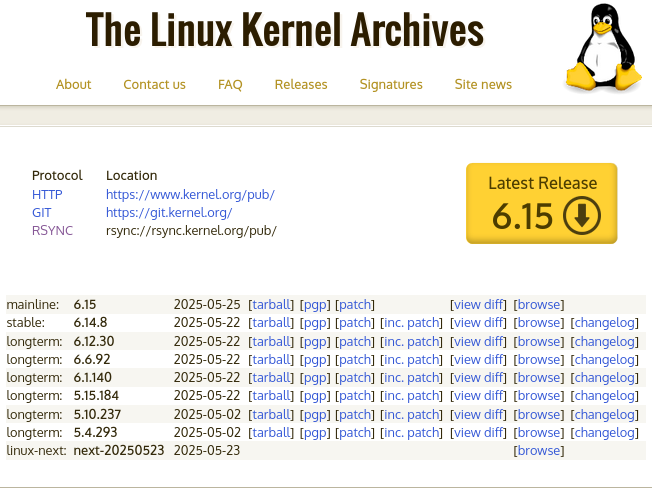Click the linux-next date 2025-05-23
652x488 pixels.
click(x=207, y=451)
